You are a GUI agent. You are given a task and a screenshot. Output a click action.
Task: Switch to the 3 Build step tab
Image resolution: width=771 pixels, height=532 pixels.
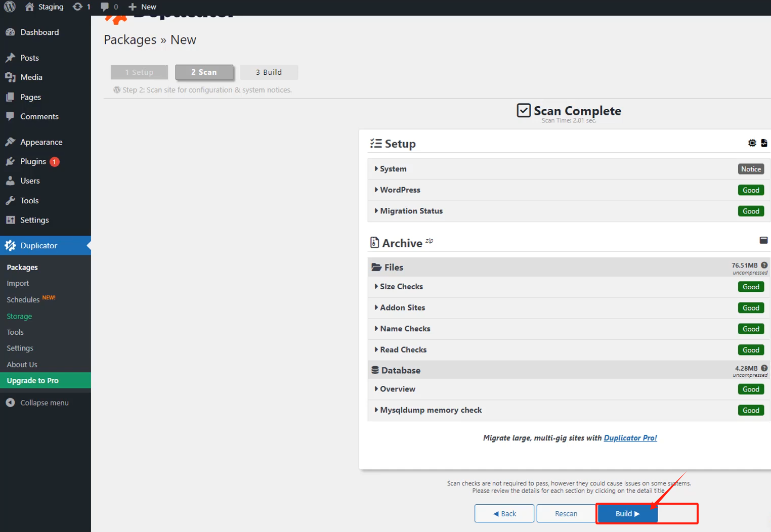click(x=269, y=72)
